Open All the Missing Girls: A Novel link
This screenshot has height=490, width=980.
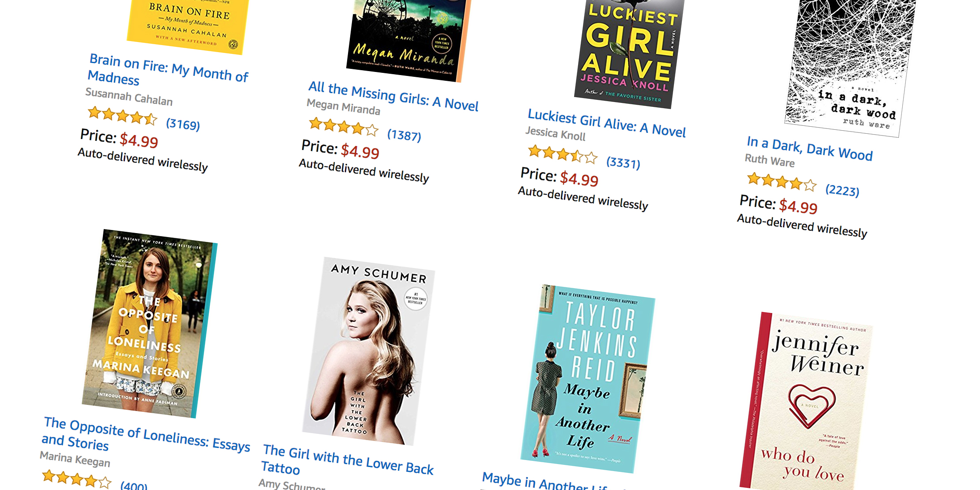(394, 96)
